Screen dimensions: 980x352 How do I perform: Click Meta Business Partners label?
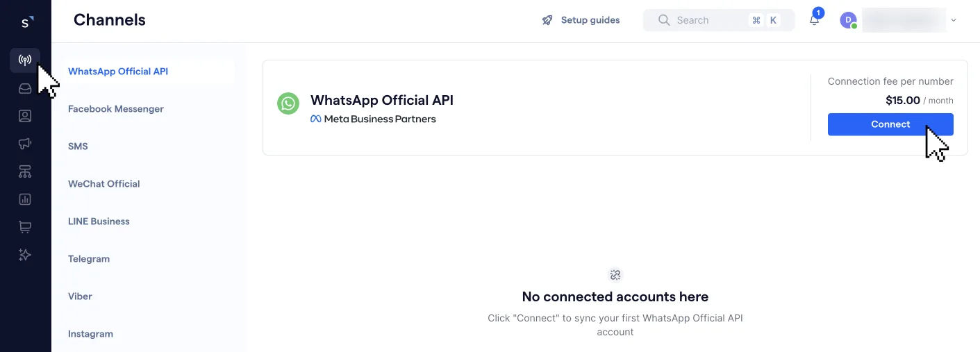373,119
